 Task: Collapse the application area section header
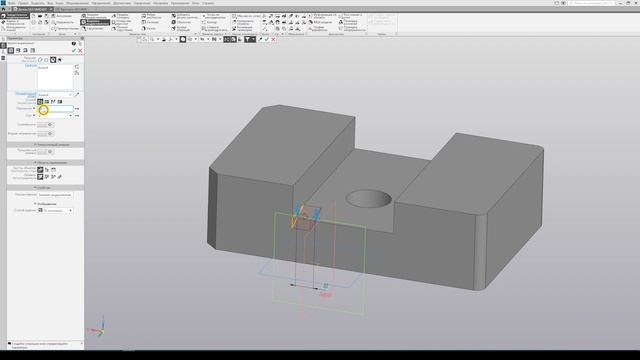click(x=45, y=162)
